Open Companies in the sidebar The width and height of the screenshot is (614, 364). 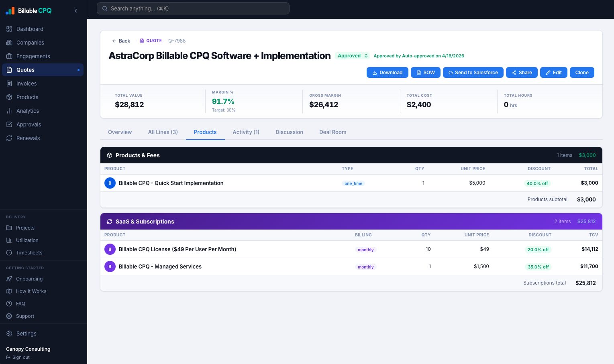[x=43, y=43]
